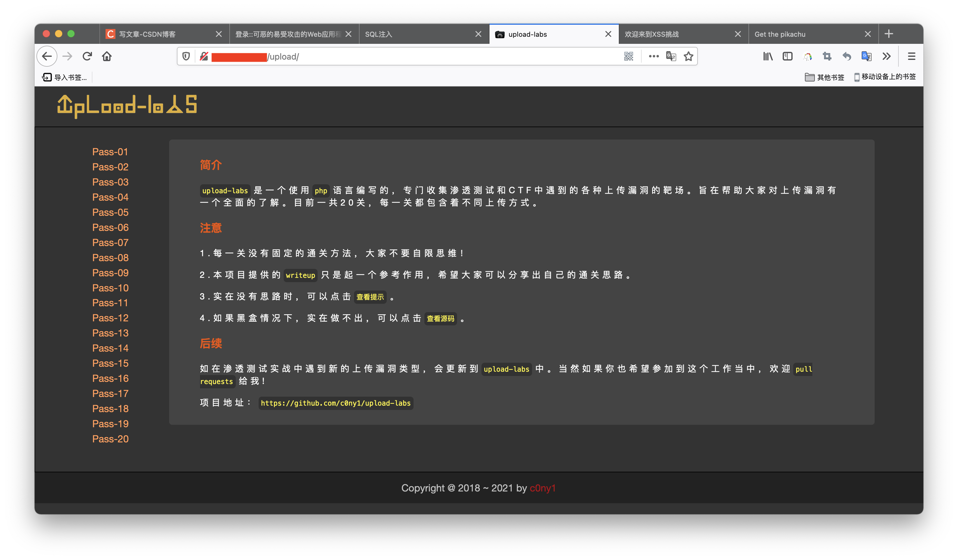Open the Firefox Library icon
This screenshot has height=560, width=958.
tap(768, 56)
